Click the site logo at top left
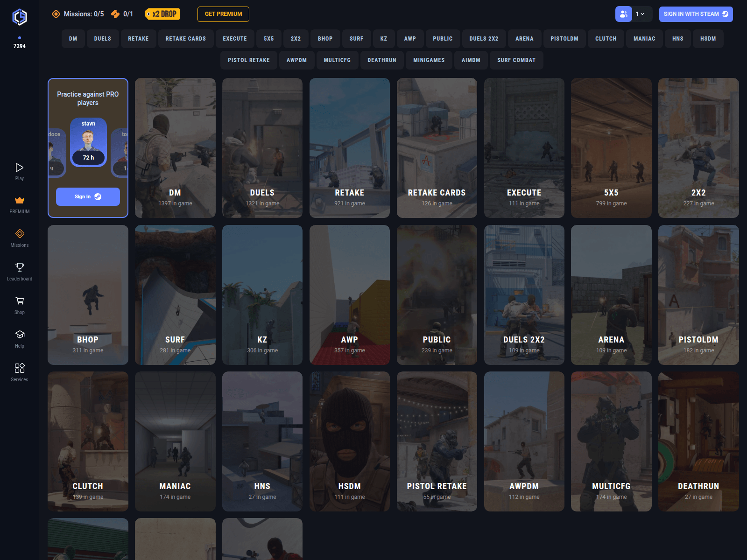 coord(19,17)
